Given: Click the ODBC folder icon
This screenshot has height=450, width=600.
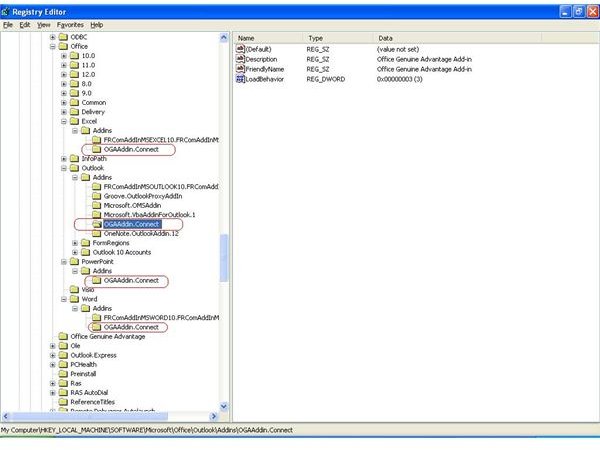Looking at the screenshot, I should (x=63, y=37).
